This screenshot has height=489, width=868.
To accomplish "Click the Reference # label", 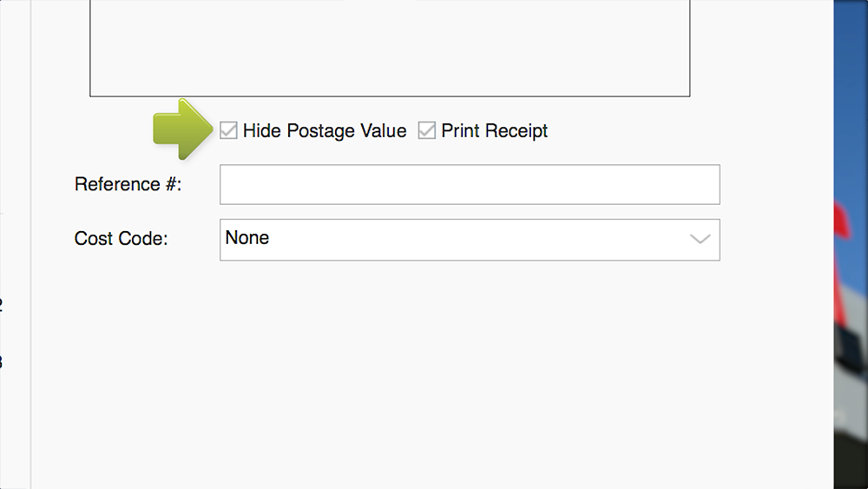I will [128, 184].
